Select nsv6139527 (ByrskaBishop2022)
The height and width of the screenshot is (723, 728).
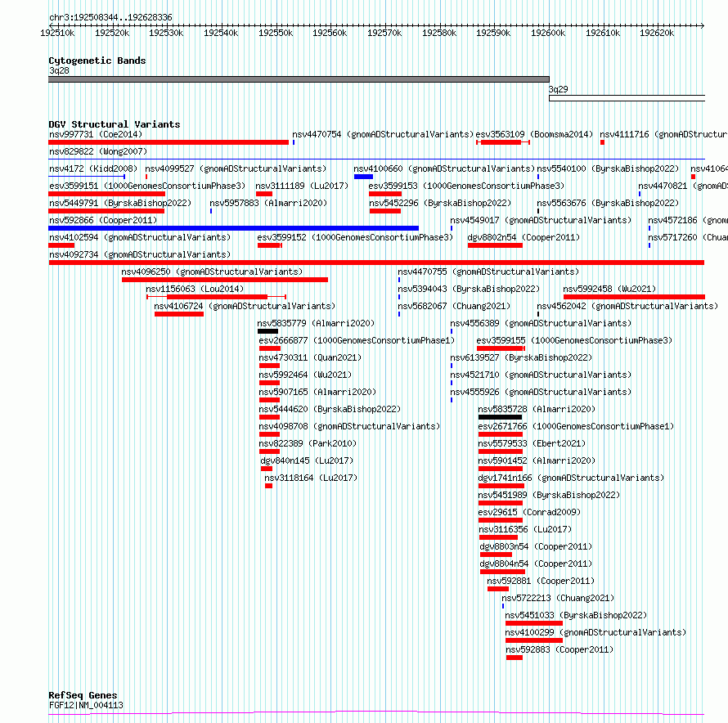(521, 357)
